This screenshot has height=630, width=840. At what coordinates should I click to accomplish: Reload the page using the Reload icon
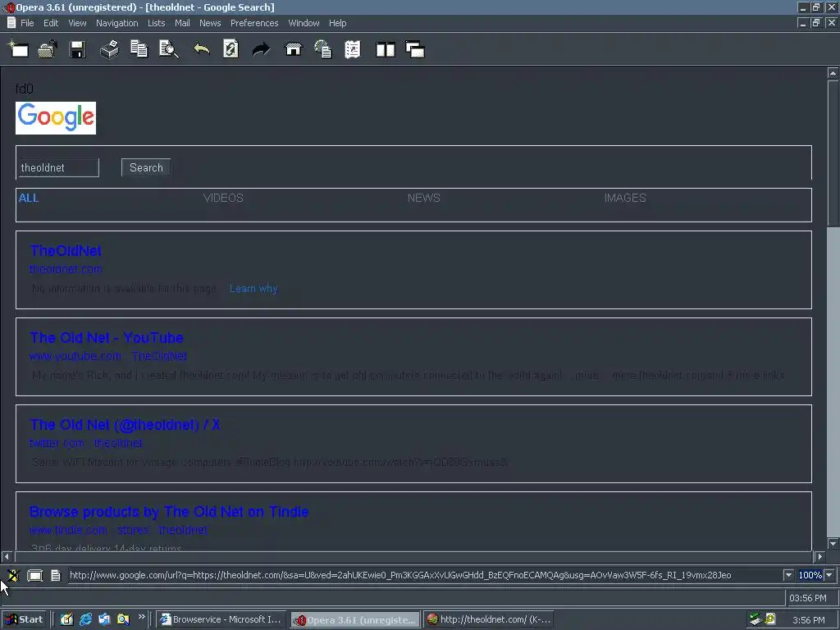point(231,49)
